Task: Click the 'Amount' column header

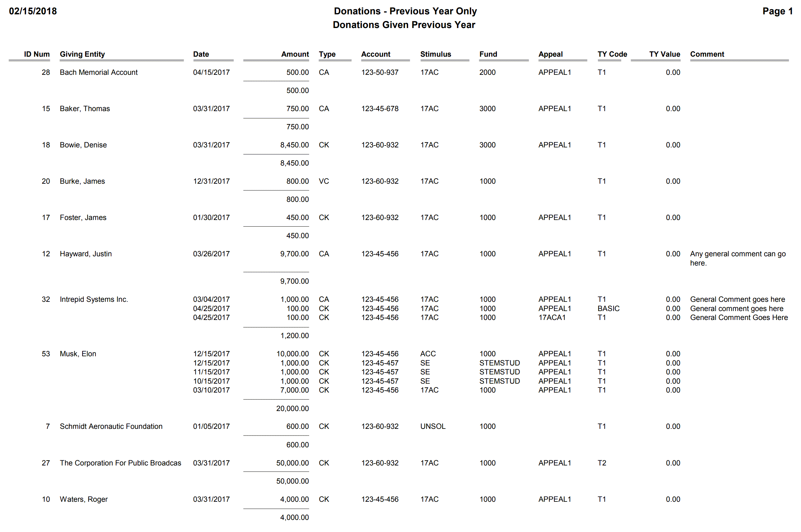Action: pos(295,54)
